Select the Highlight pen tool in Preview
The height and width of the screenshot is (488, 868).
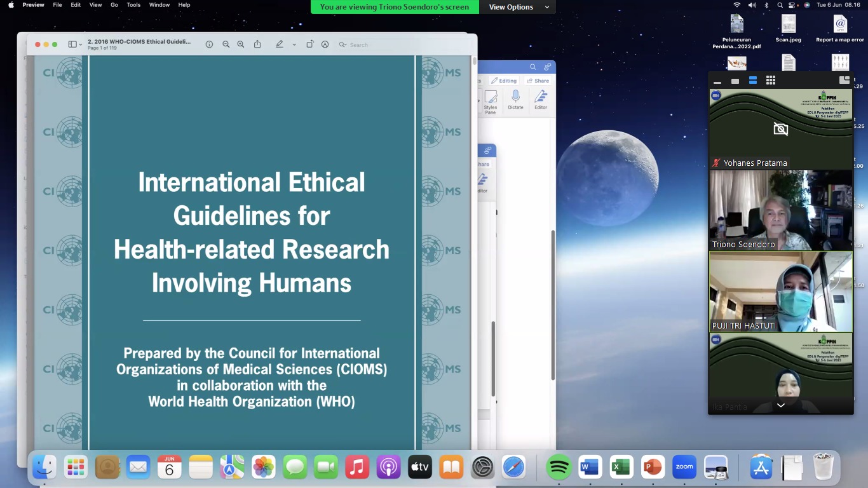(x=279, y=44)
